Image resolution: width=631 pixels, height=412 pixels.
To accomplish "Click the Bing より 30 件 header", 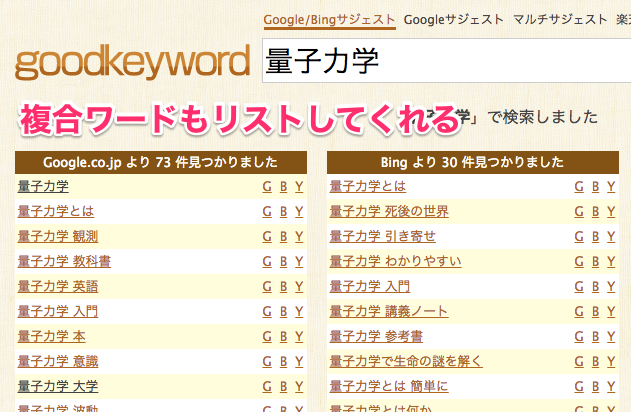I will pyautogui.click(x=472, y=162).
